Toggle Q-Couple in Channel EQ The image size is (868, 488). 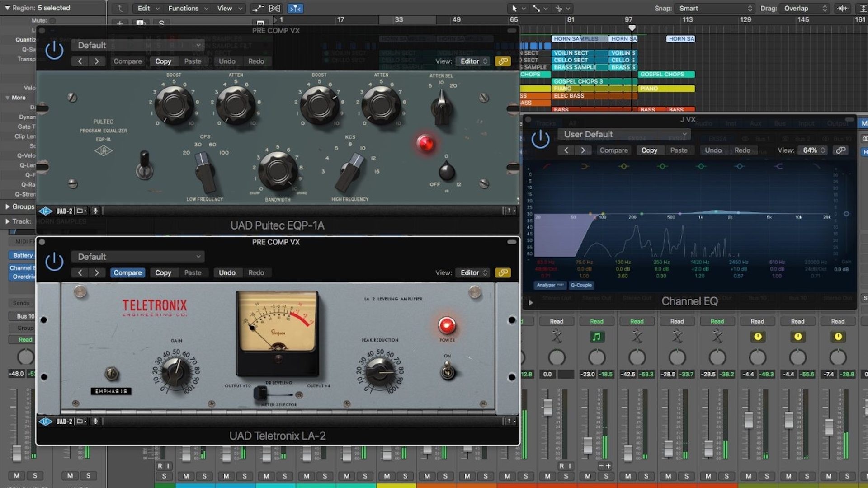581,285
